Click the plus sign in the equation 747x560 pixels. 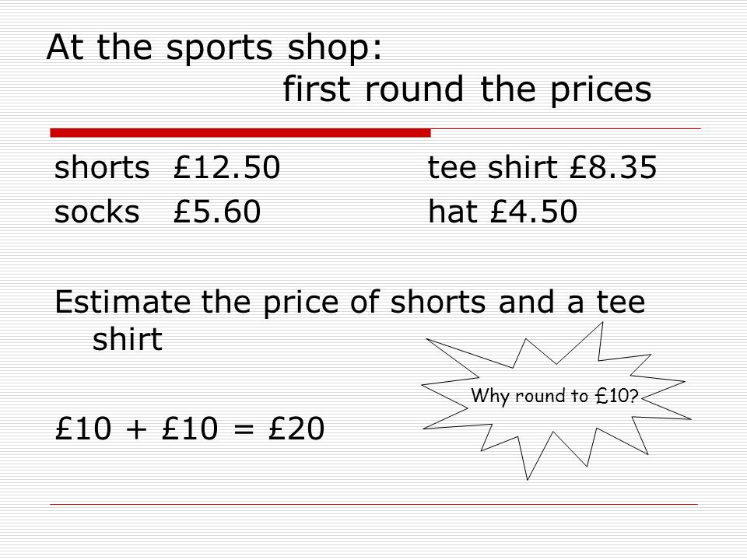click(137, 429)
